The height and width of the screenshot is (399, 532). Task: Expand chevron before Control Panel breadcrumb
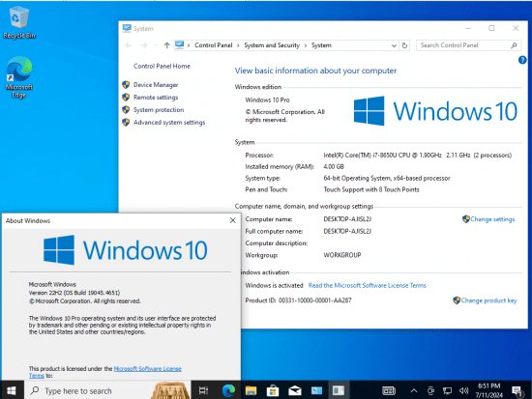point(189,45)
